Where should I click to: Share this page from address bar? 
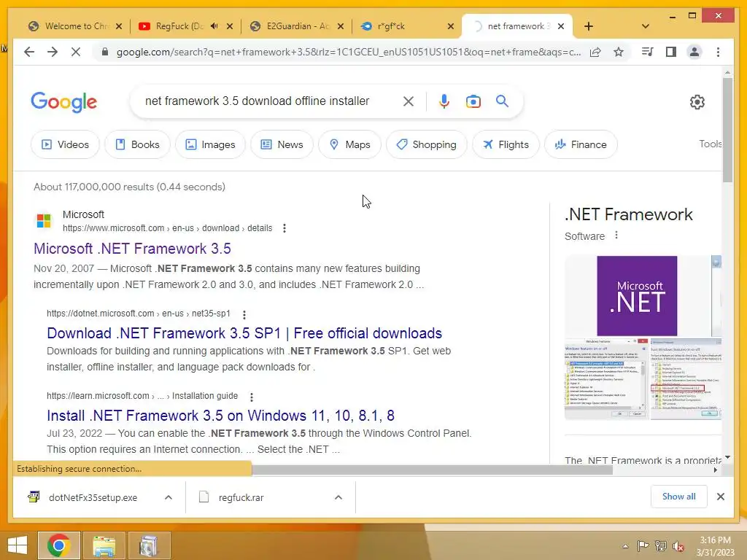595,52
